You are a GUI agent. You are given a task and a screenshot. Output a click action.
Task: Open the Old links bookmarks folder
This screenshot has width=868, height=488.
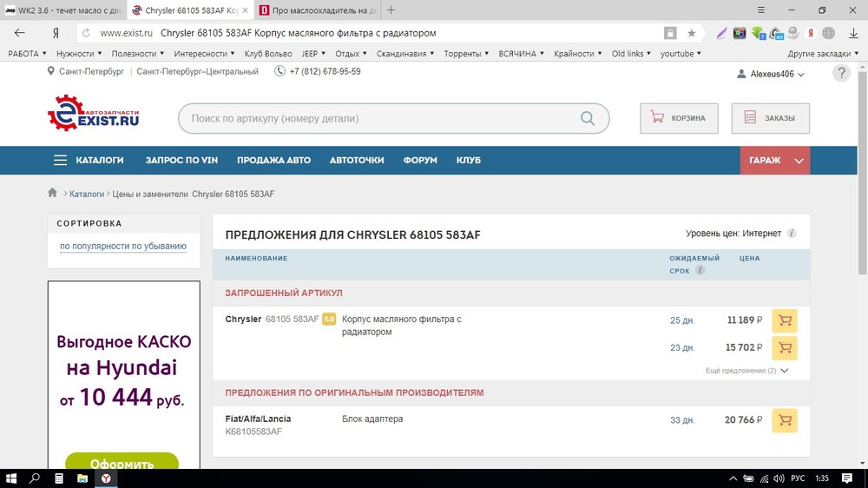tap(631, 54)
